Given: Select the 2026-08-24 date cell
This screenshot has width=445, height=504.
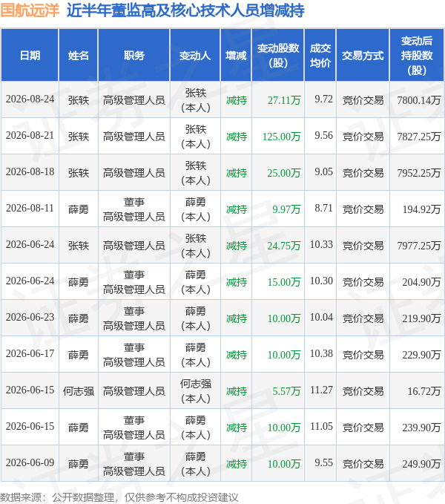Looking at the screenshot, I should (30, 99).
